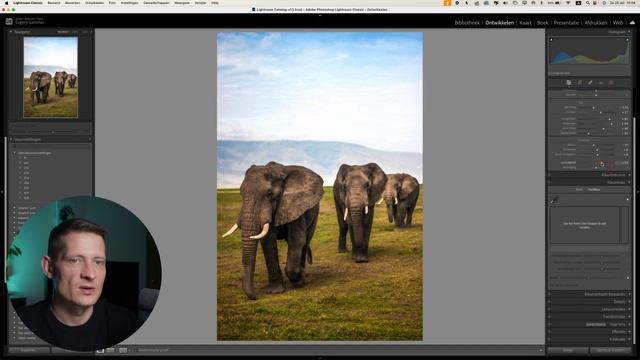Pick the point color eyedropper tool

pyautogui.click(x=554, y=200)
